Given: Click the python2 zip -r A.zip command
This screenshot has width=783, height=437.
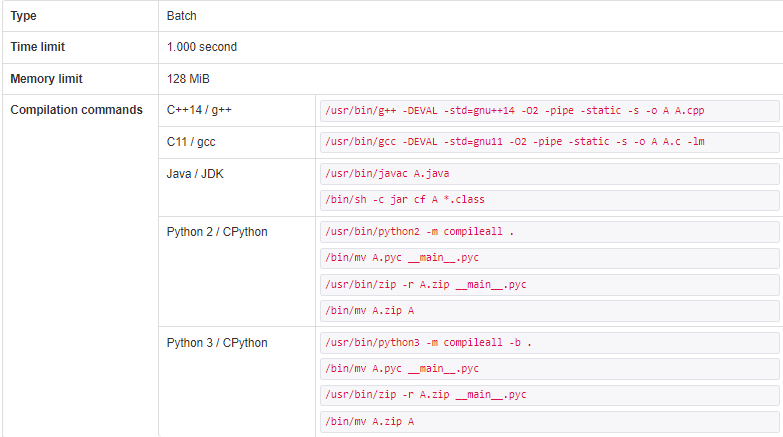Looking at the screenshot, I should 424,285.
